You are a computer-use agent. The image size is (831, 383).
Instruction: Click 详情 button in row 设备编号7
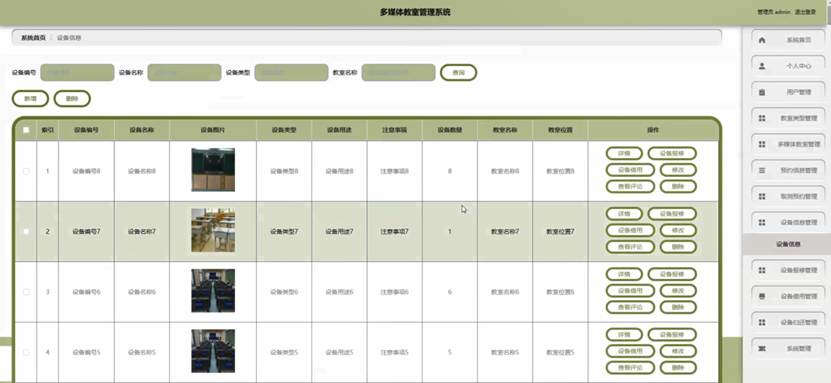624,214
